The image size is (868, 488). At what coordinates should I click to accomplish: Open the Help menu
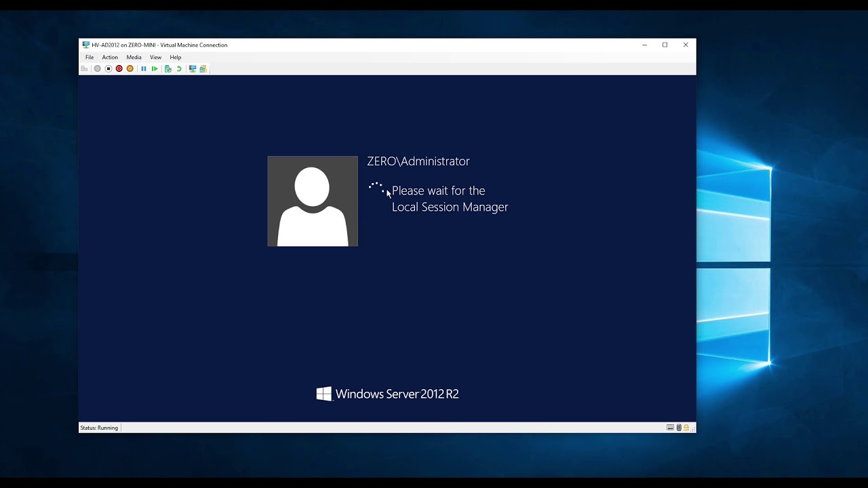176,58
